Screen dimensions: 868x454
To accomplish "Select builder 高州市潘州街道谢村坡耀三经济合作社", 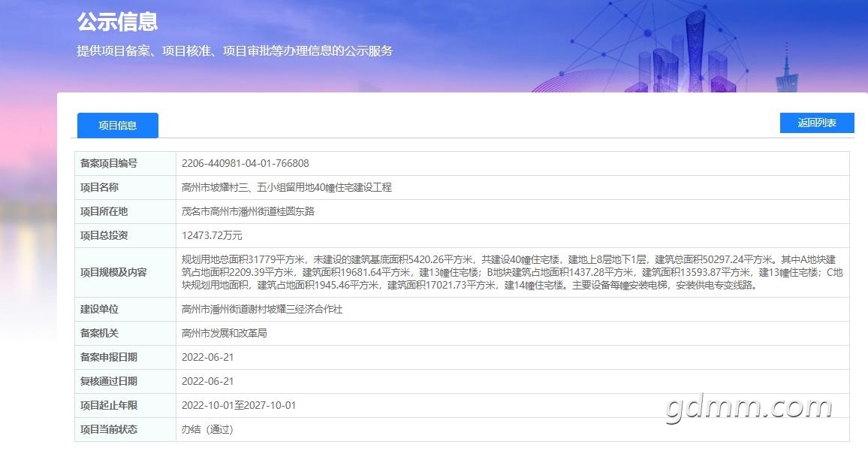I will pos(262,310).
